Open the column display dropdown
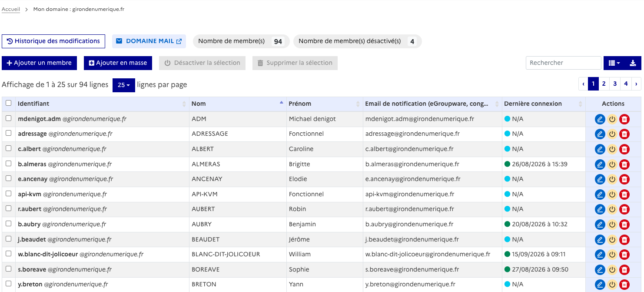The width and height of the screenshot is (644, 292). tap(614, 63)
